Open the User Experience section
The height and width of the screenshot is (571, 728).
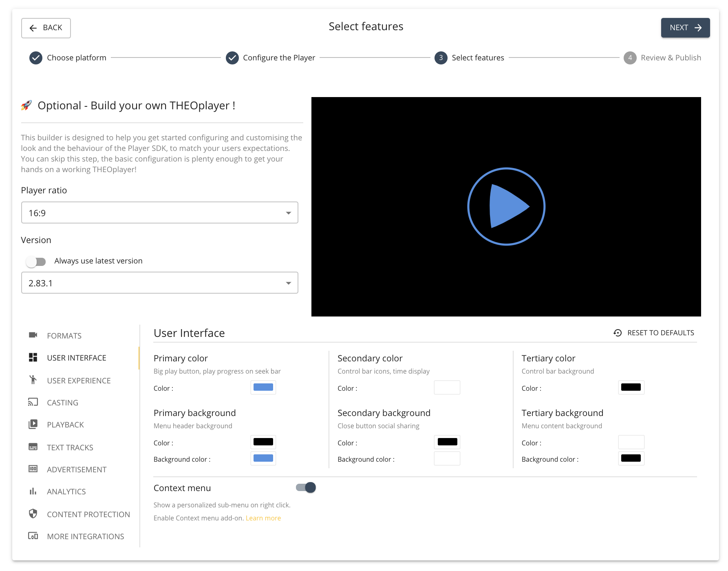tap(79, 381)
